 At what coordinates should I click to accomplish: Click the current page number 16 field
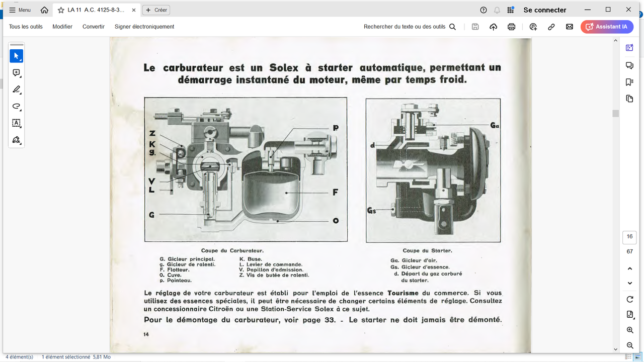[x=629, y=237]
